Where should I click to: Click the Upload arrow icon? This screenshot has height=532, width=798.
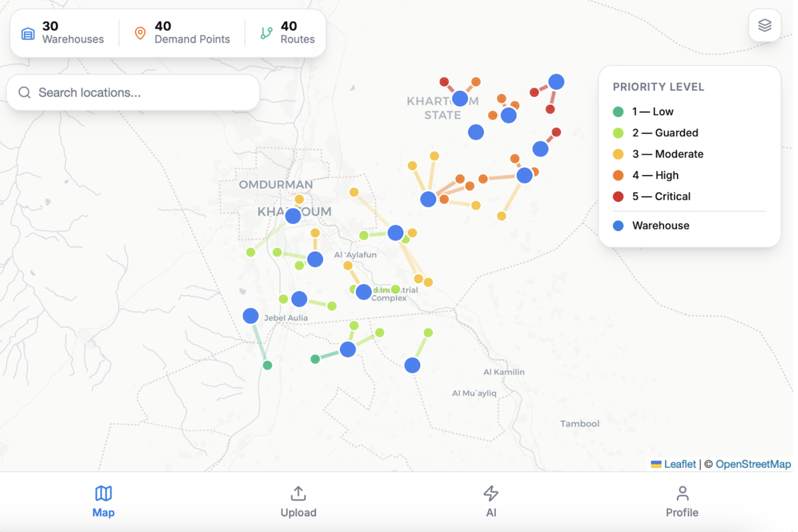pyautogui.click(x=298, y=493)
